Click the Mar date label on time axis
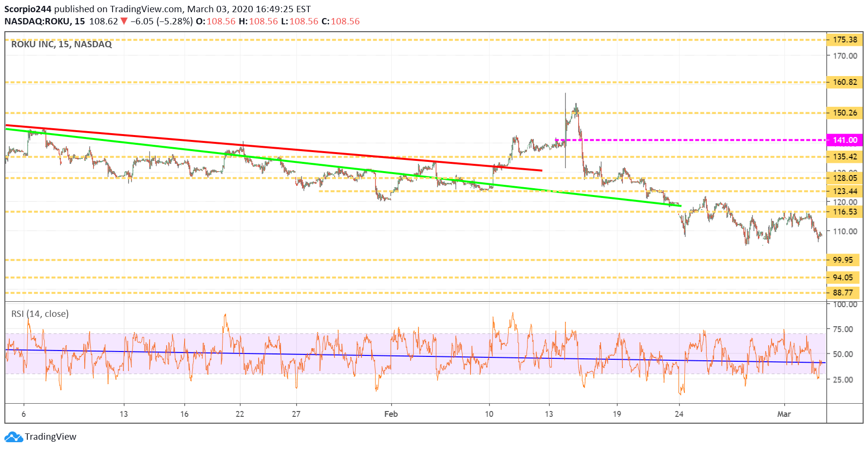The image size is (868, 450). (784, 414)
